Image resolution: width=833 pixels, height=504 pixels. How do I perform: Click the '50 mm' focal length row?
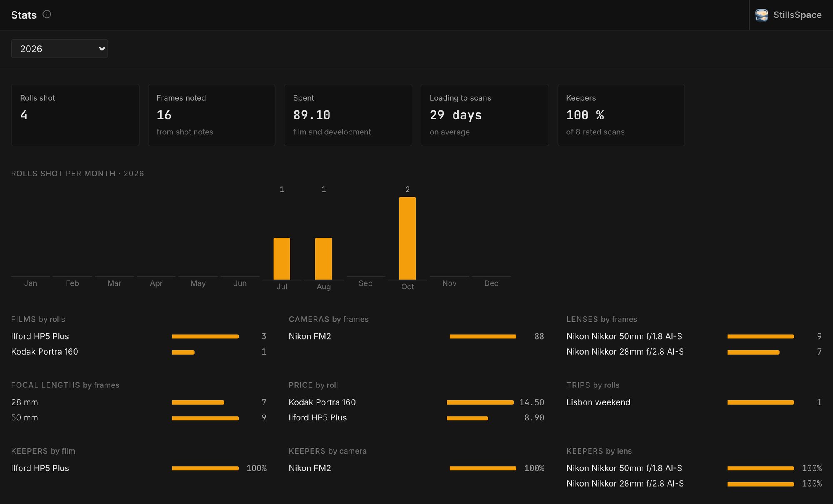pos(139,417)
